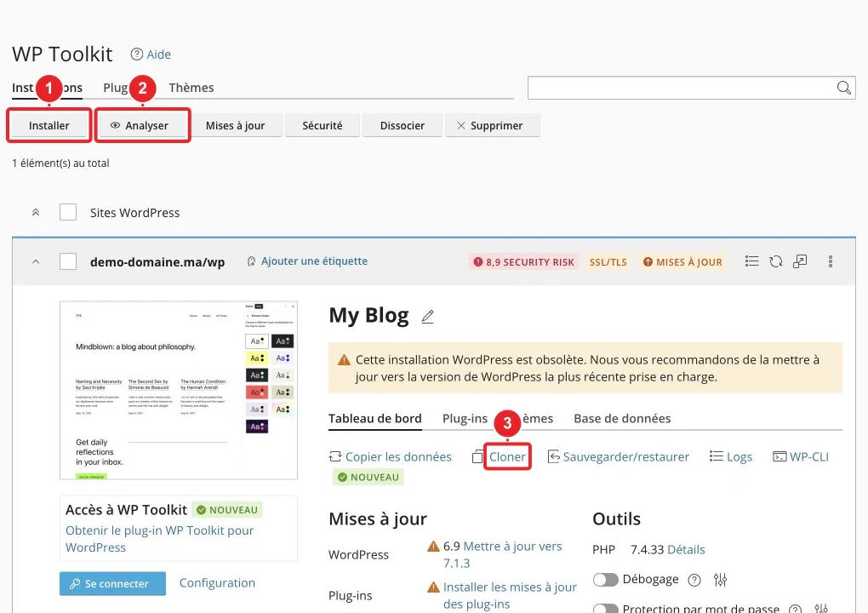
Task: Click the tag icon beside Ajouter une étiquette
Action: click(251, 261)
